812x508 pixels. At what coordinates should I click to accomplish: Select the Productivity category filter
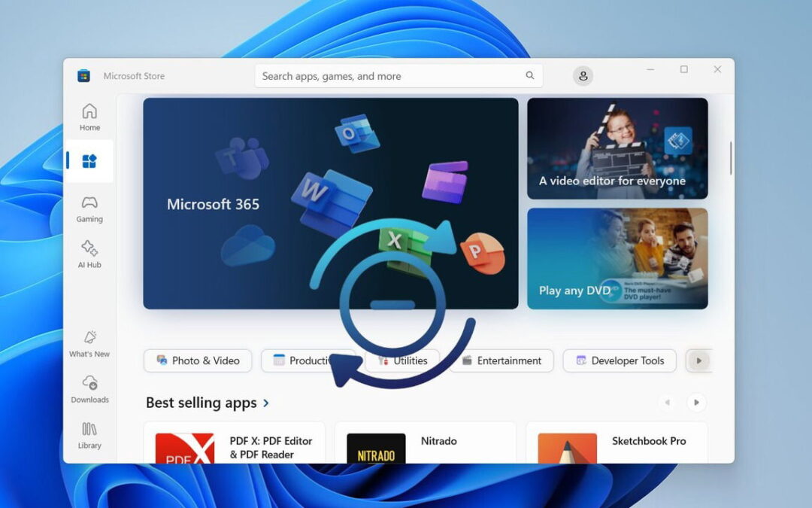(309, 360)
